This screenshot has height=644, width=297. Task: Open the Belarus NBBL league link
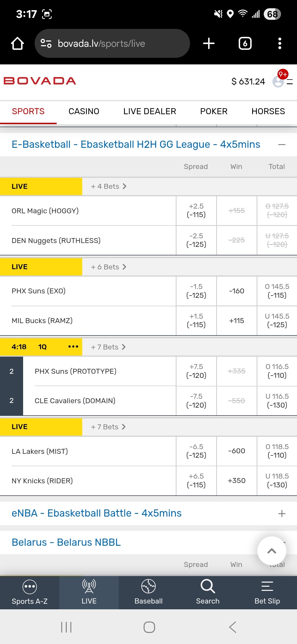tap(66, 542)
